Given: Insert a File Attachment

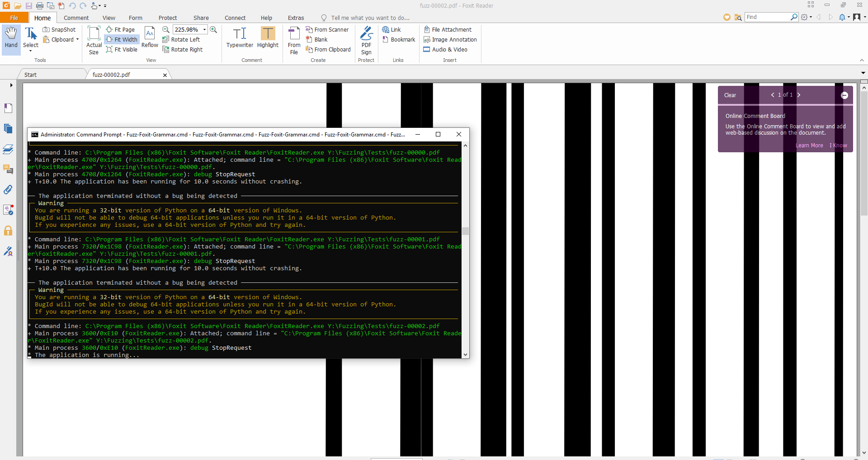Looking at the screenshot, I should (x=448, y=30).
